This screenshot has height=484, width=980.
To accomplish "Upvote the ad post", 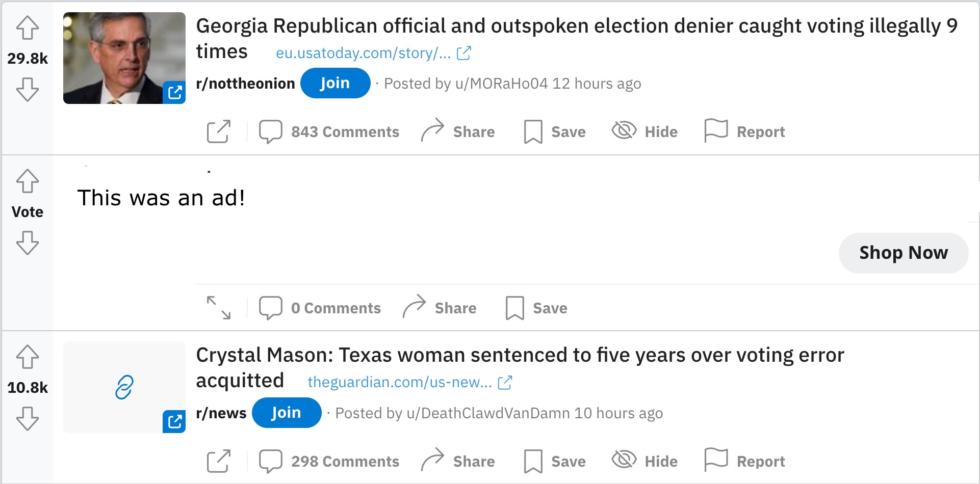I will [x=28, y=181].
